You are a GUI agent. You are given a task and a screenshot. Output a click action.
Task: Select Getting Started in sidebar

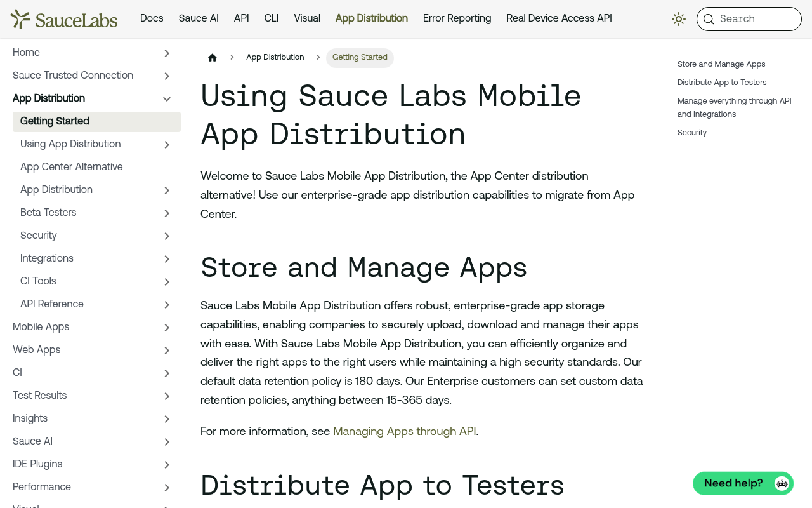point(96,121)
